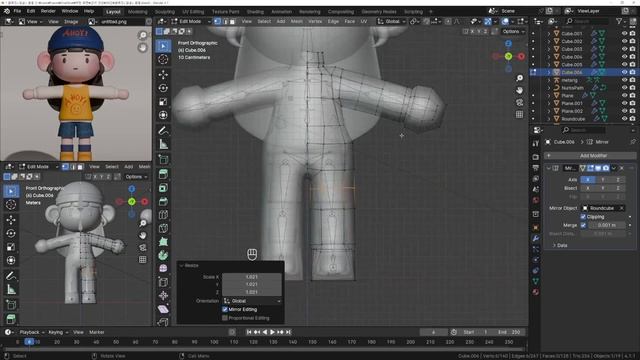Play the animation forward

273,332
